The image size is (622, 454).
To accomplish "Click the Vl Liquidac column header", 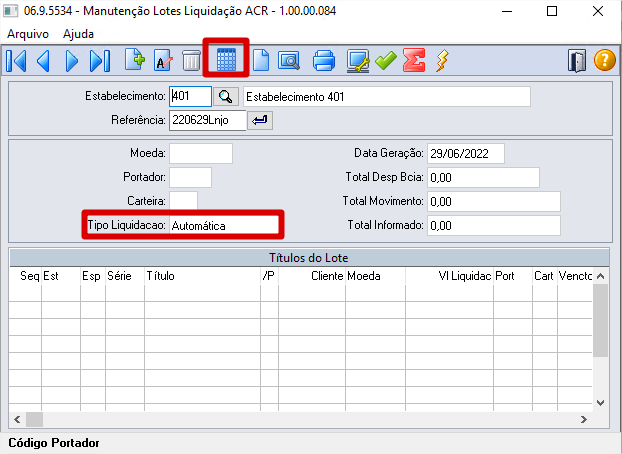I will click(x=449, y=276).
